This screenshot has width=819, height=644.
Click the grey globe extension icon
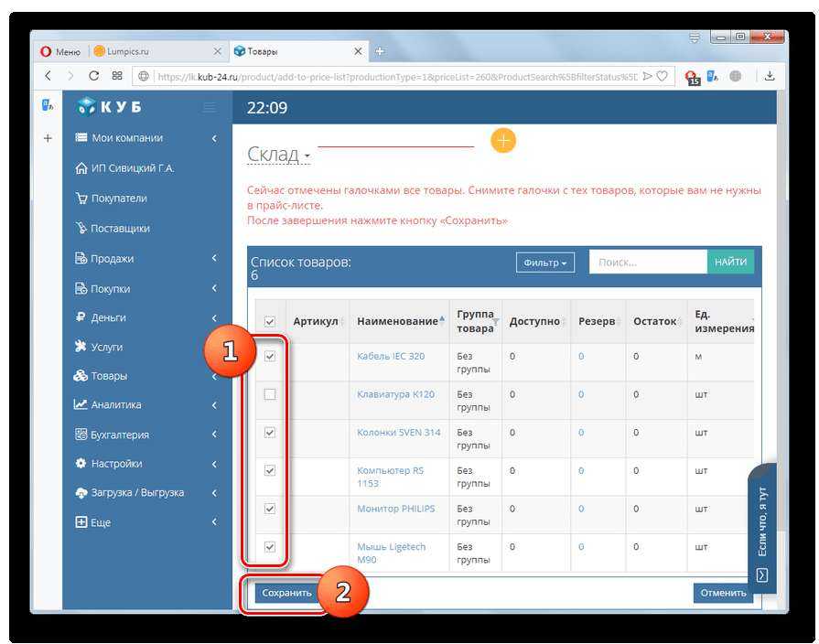(x=736, y=76)
